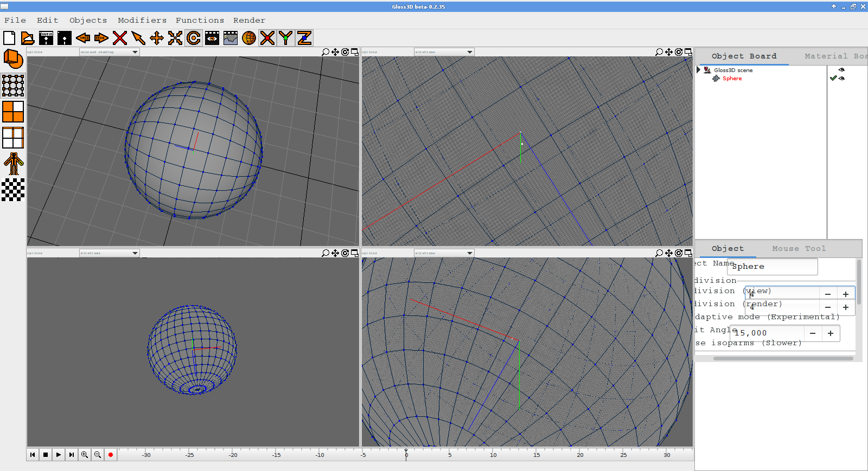Screen dimensions: 868x471
Task: Toggle the Y axis constraint
Action: coord(286,38)
